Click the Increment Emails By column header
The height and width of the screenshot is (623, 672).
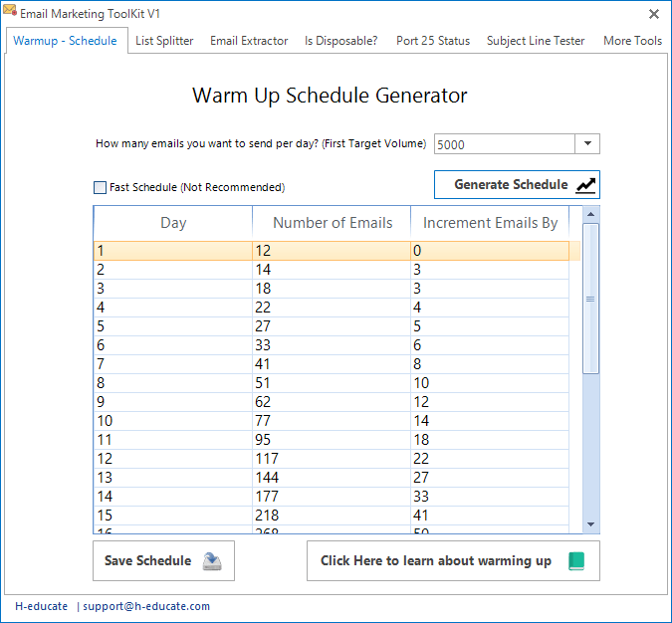click(x=490, y=223)
